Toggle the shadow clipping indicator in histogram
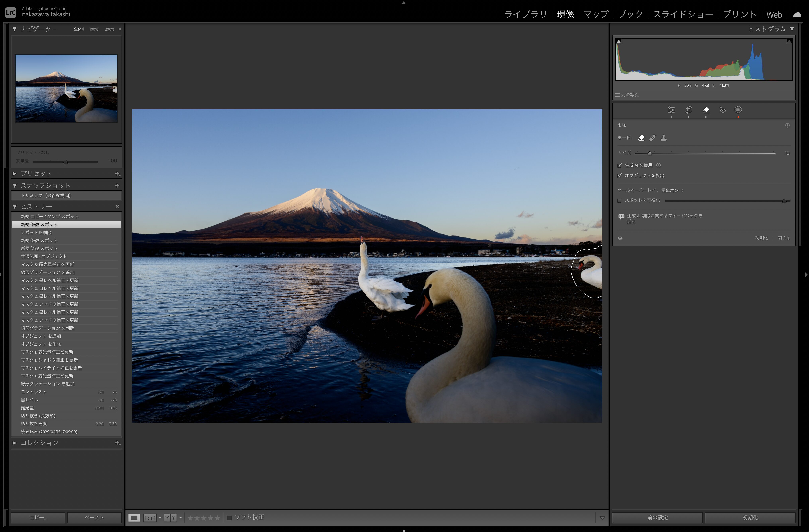 (619, 41)
